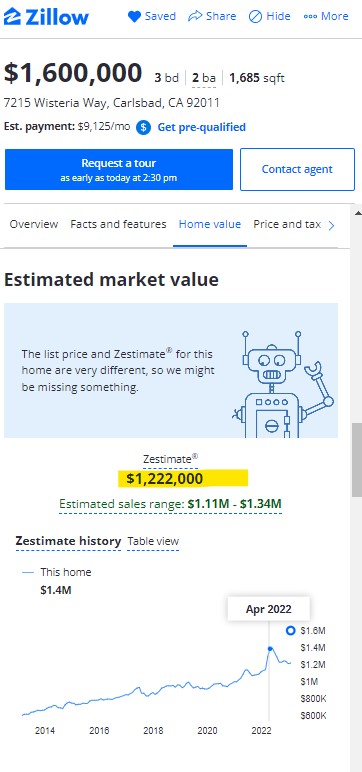Click the robot illustration
This screenshot has width=362, height=772.
pos(282,384)
